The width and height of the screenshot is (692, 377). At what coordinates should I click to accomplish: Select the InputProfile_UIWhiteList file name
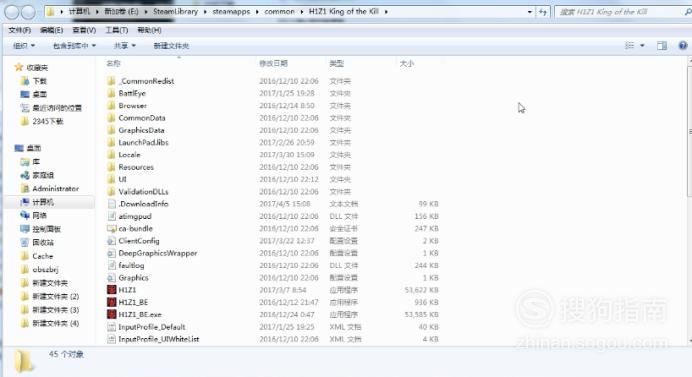coord(158,339)
